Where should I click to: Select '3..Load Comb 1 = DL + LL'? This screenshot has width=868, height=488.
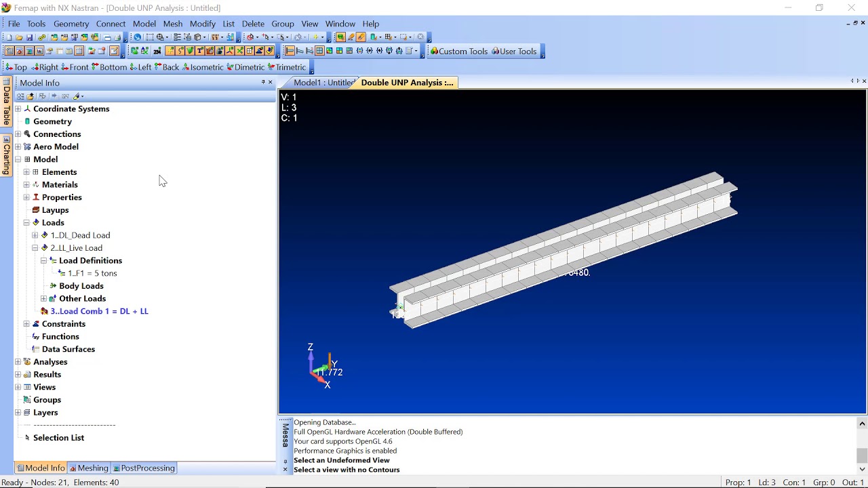click(x=99, y=311)
